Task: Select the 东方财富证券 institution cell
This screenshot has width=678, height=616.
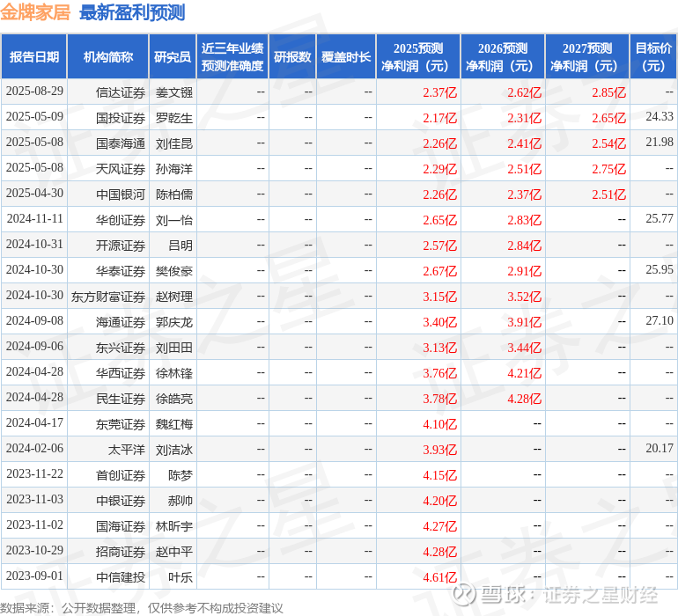Action: point(108,297)
